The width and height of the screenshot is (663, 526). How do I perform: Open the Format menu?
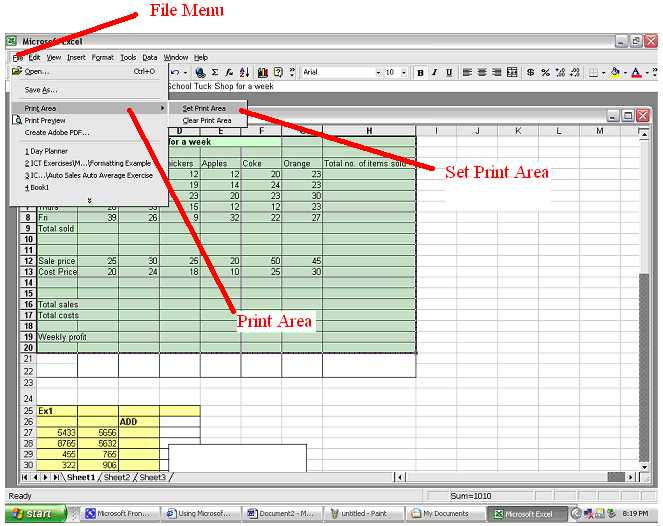point(102,58)
